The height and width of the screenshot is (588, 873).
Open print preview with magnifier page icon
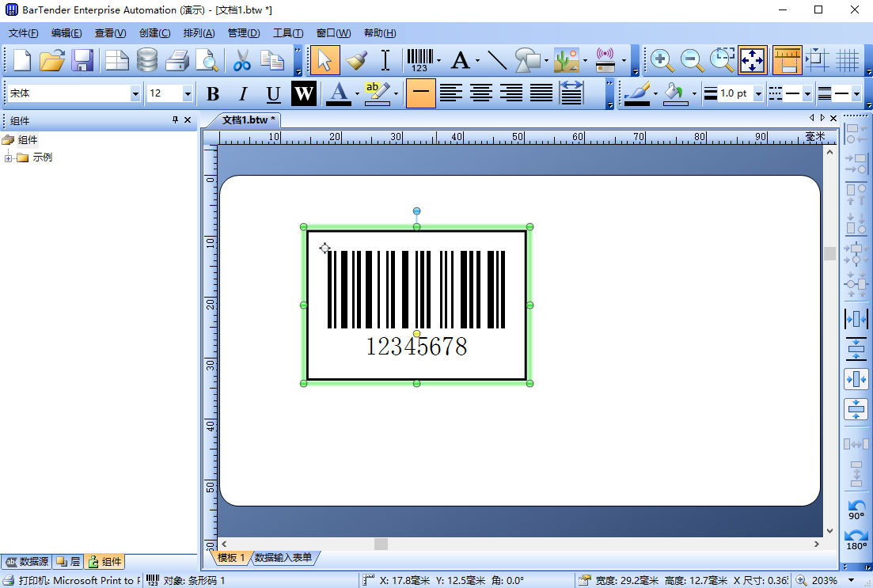coord(207,60)
